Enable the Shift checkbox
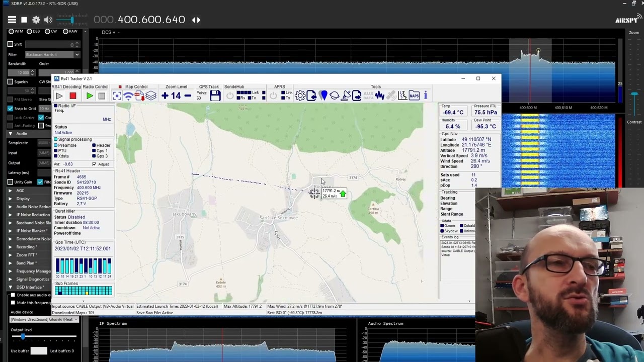 coord(10,44)
